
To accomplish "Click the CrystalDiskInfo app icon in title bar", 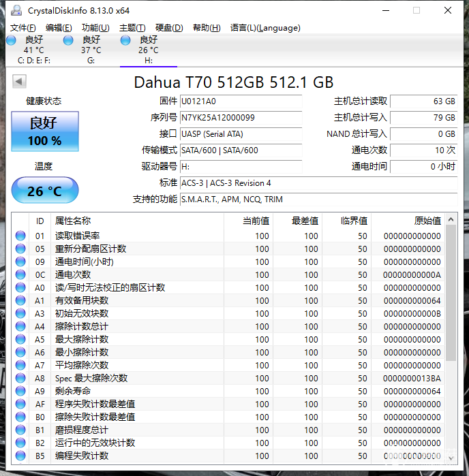I will pyautogui.click(x=16, y=11).
